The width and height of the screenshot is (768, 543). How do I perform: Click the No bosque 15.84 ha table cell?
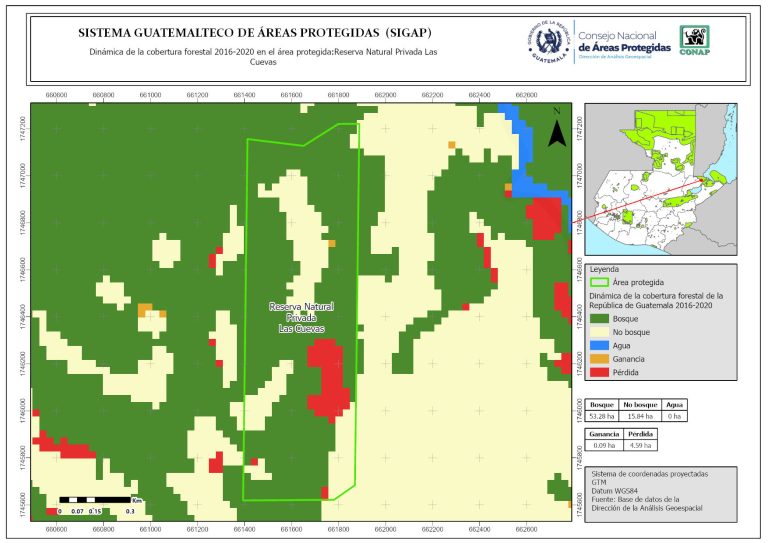click(640, 415)
